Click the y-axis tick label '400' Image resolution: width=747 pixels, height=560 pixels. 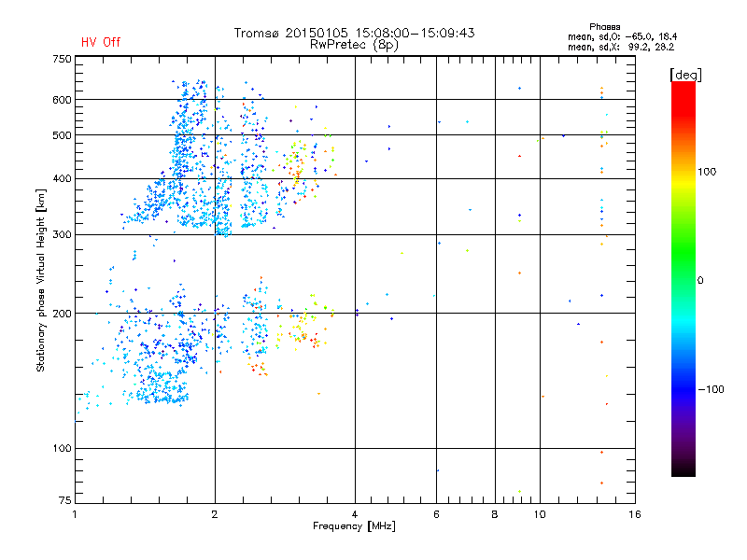click(62, 178)
